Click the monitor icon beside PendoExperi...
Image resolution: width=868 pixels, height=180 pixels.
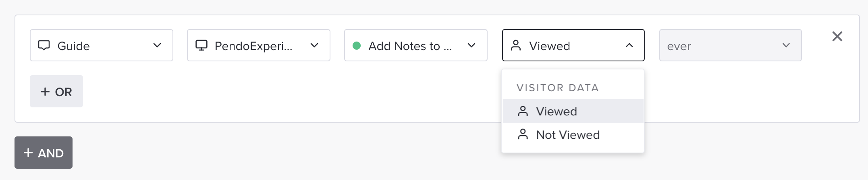pos(201,45)
